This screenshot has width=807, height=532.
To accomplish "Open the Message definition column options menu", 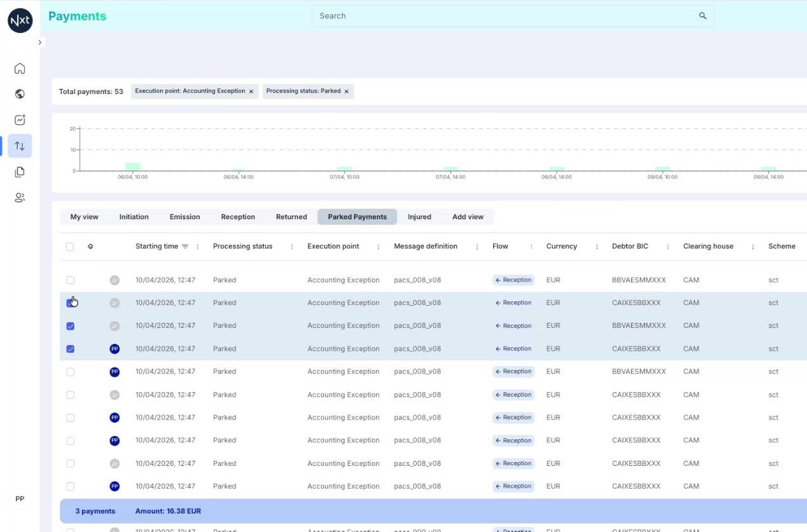I will [x=477, y=247].
